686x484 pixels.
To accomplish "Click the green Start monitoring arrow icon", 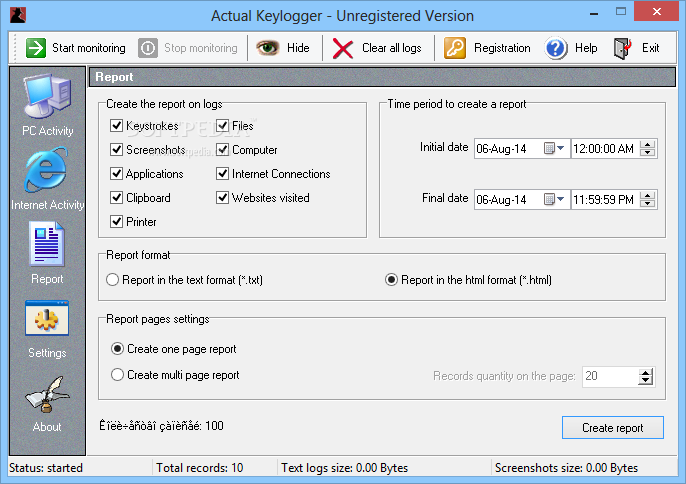I will click(35, 48).
